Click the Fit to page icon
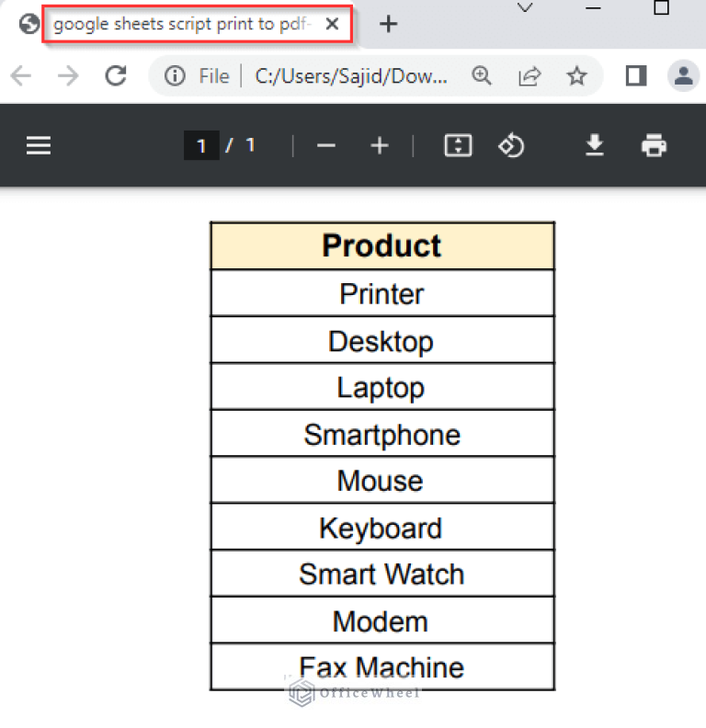Image resolution: width=706 pixels, height=728 pixels. (x=459, y=146)
